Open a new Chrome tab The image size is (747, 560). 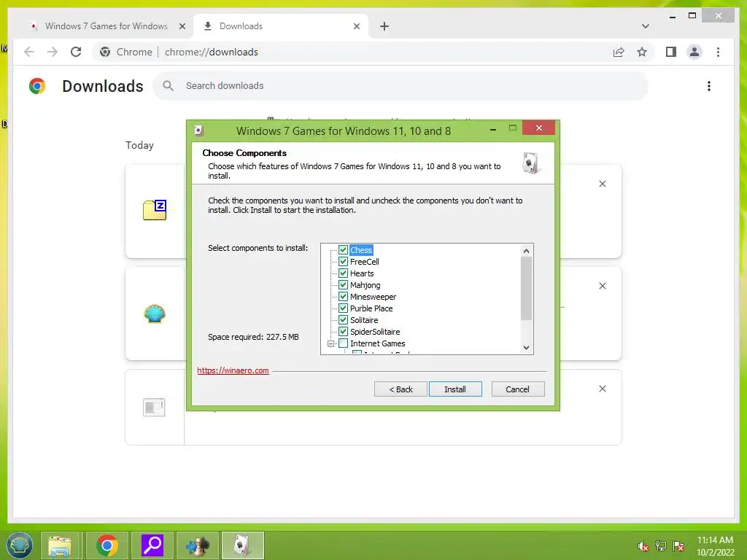point(384,26)
